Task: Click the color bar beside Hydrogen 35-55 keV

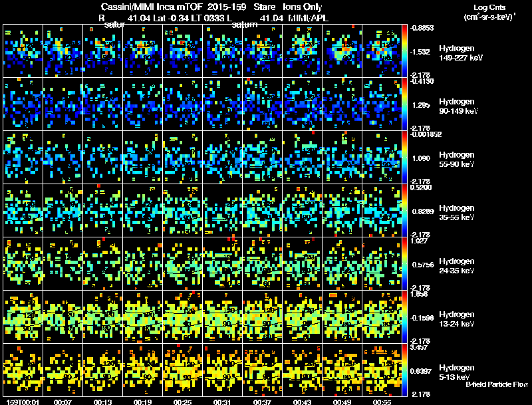Action: point(404,211)
